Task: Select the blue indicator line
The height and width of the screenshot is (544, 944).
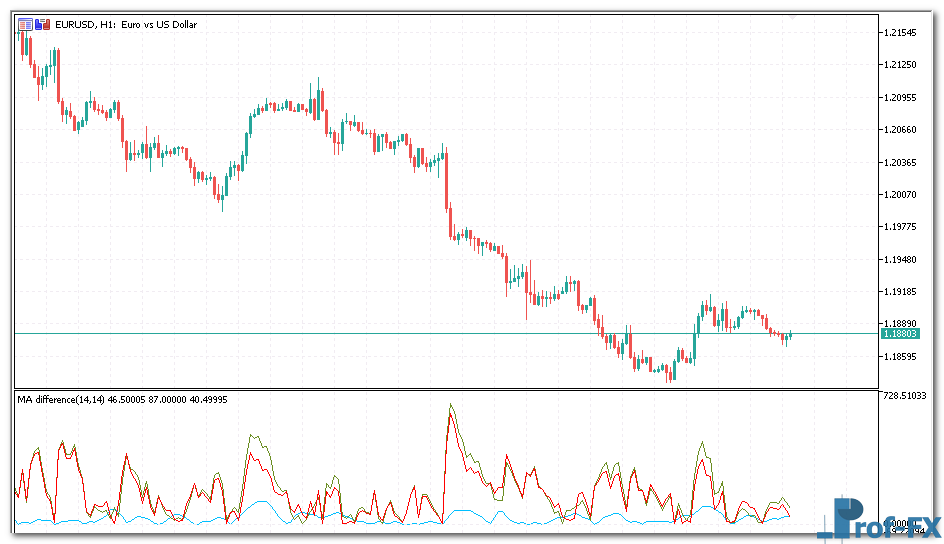Action: pyautogui.click(x=260, y=503)
